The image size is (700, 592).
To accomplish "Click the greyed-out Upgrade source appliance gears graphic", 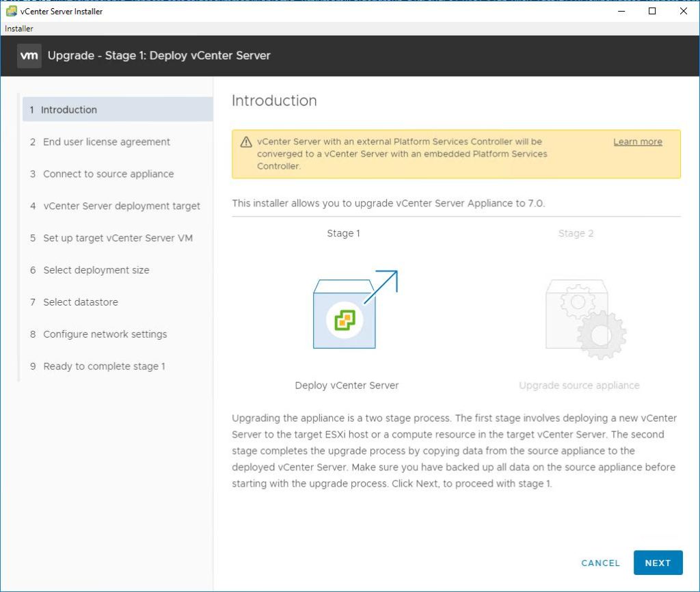I will pos(586,319).
